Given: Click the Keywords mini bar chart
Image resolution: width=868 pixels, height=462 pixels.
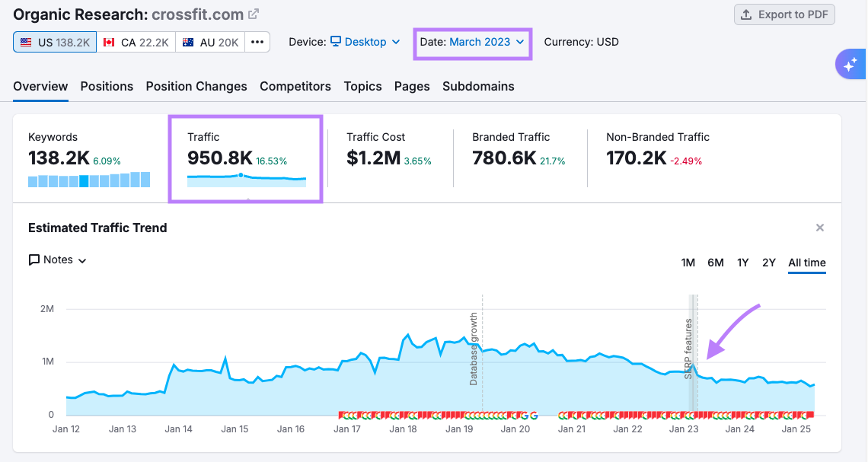Looking at the screenshot, I should 89,180.
